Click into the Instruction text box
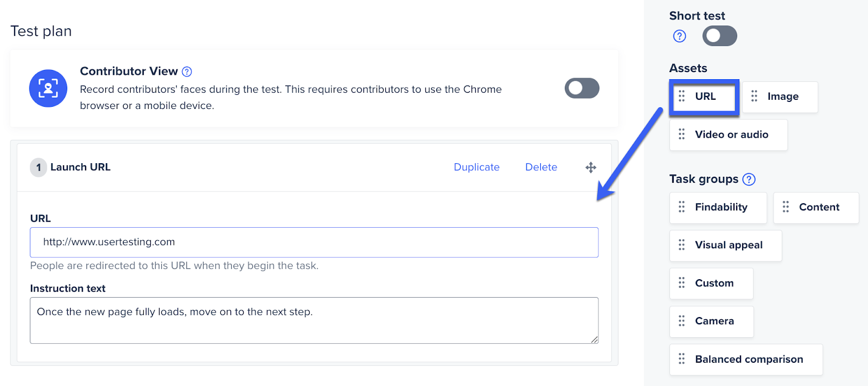Screen dimensions: 868x386 point(314,320)
